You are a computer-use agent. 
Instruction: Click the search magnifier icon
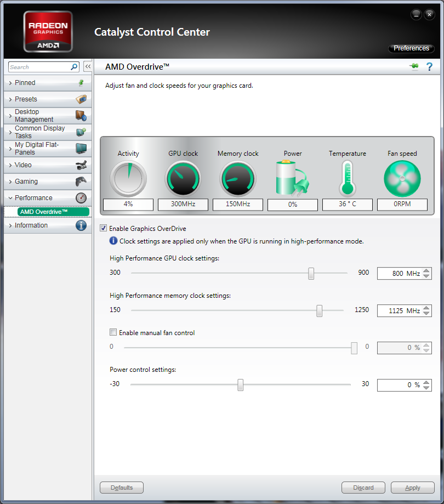pyautogui.click(x=74, y=67)
